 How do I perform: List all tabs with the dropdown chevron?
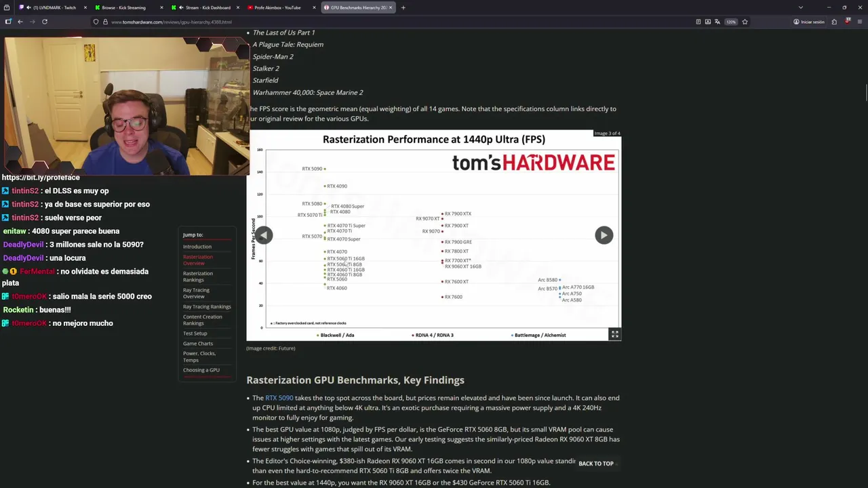tap(801, 7)
